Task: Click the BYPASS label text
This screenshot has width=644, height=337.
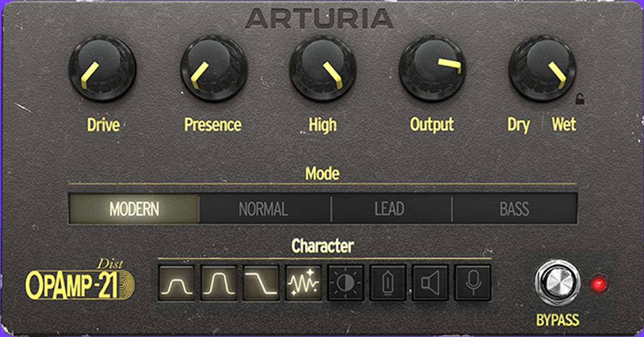Action: [x=558, y=320]
